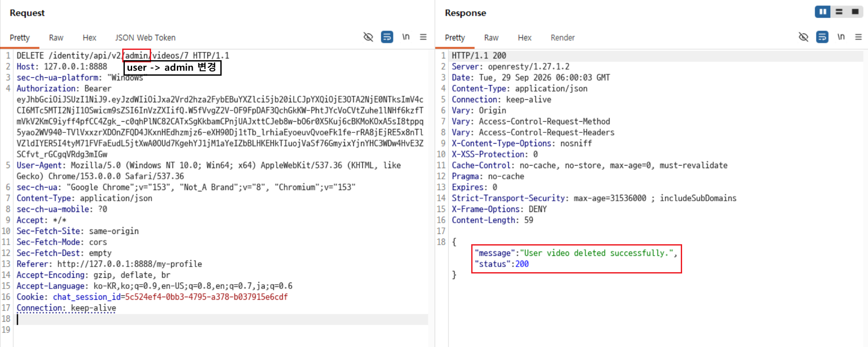This screenshot has height=347, width=868.
Task: Select the Request Pretty tab
Action: (20, 38)
